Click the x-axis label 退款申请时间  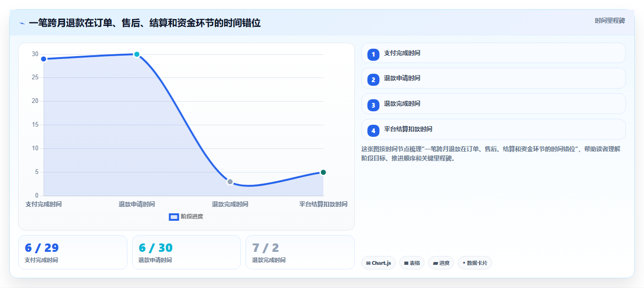coord(137,204)
